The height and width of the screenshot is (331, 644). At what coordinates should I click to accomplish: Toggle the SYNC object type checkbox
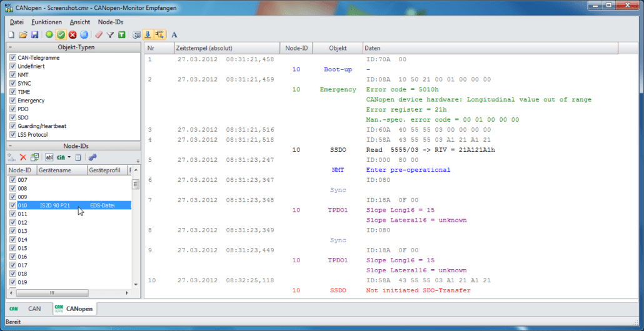[x=13, y=83]
